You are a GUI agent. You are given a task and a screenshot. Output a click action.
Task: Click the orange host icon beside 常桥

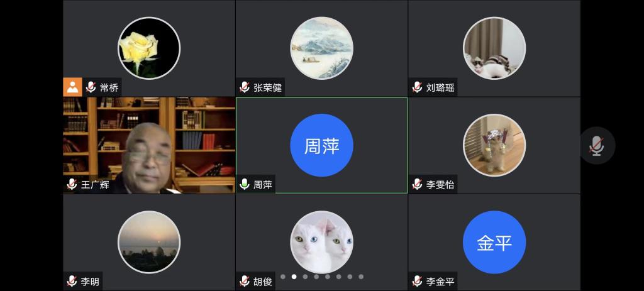point(73,87)
